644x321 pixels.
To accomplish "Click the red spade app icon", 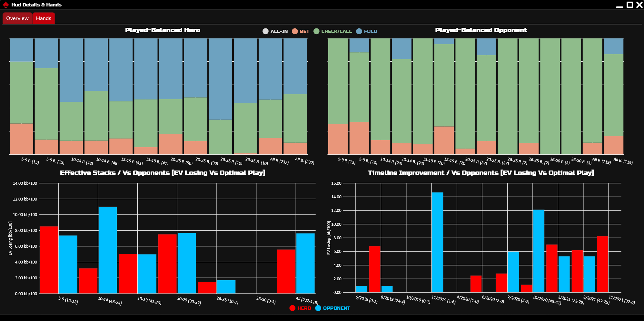I will [5, 5].
